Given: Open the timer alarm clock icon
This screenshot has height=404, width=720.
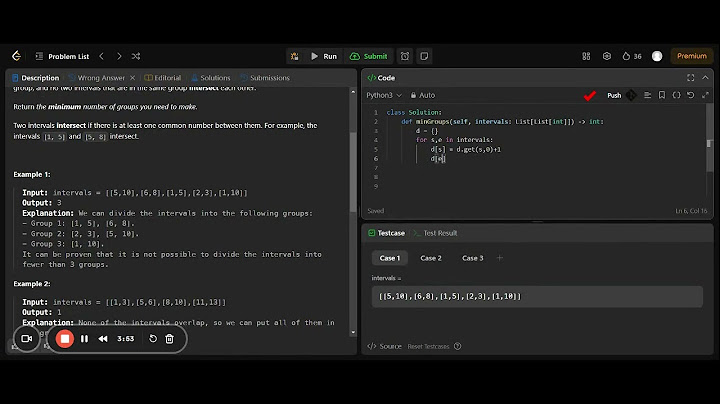Looking at the screenshot, I should 405,56.
